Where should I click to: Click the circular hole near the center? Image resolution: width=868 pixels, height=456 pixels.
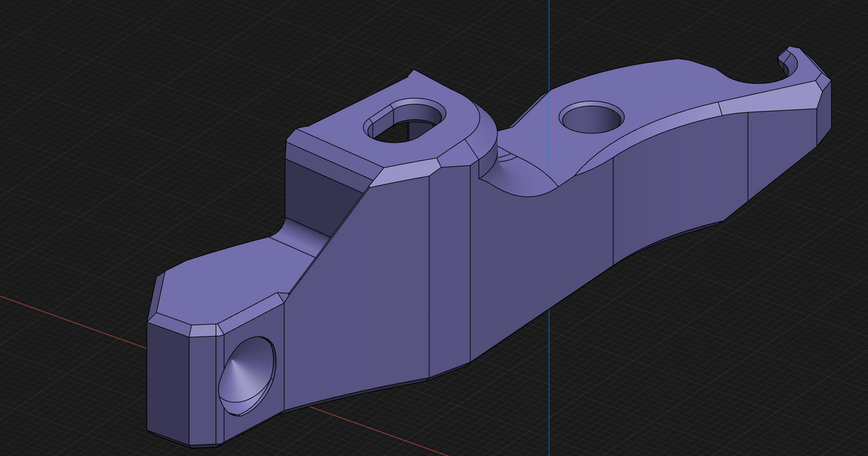click(x=592, y=117)
